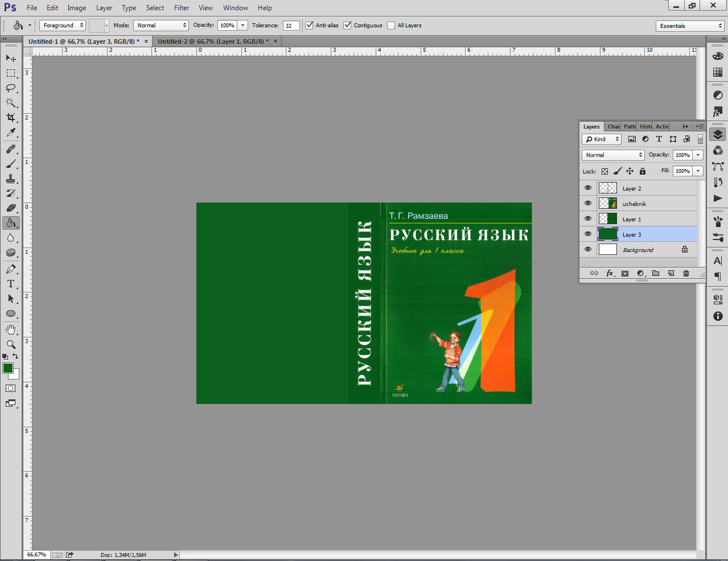Select the Crop tool

[11, 117]
